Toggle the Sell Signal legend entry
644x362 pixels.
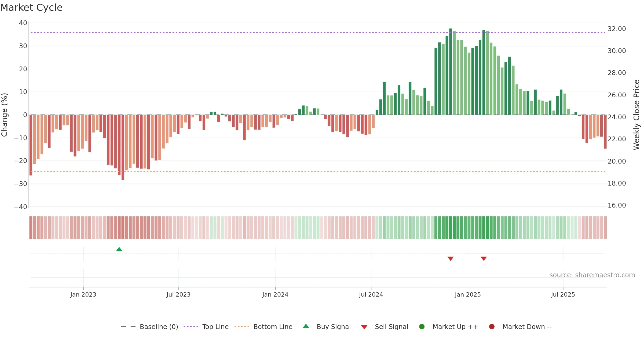[385, 327]
